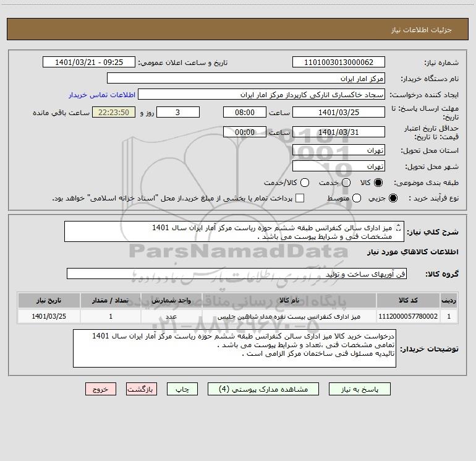The image size is (476, 461).
Task: Click the ایجاد کننده درخواست field
Action: point(261,94)
